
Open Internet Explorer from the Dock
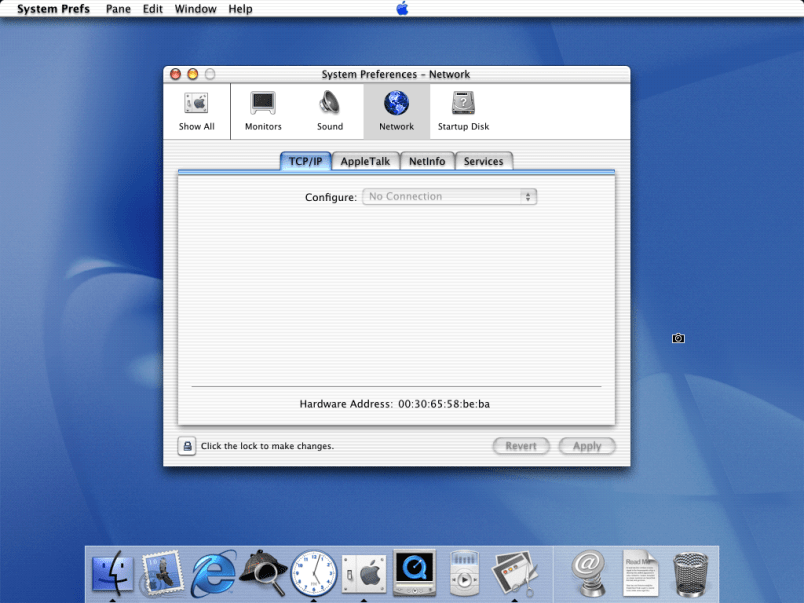coord(213,573)
